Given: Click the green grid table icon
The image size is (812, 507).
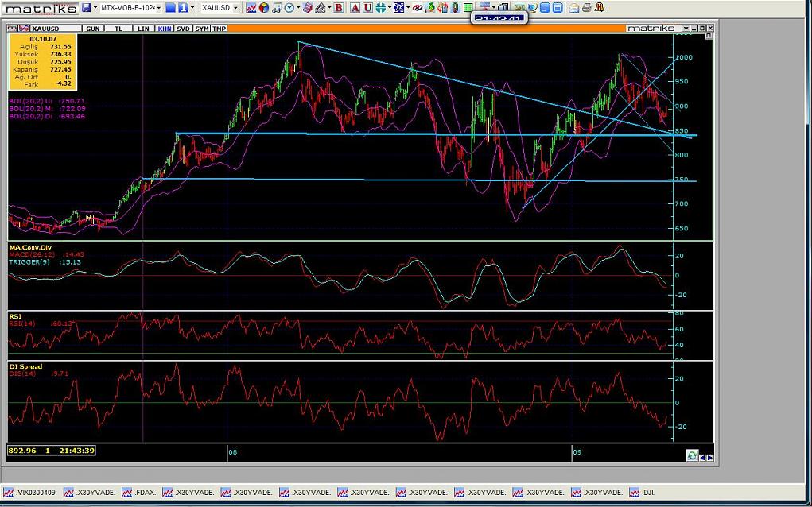Looking at the screenshot, I should [468, 7].
